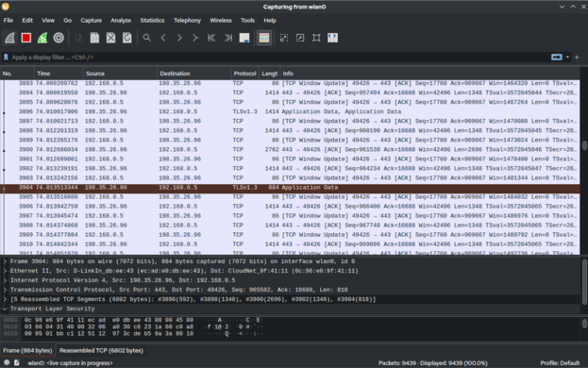Sort by the No. column header
The height and width of the screenshot is (368, 588).
tap(17, 74)
